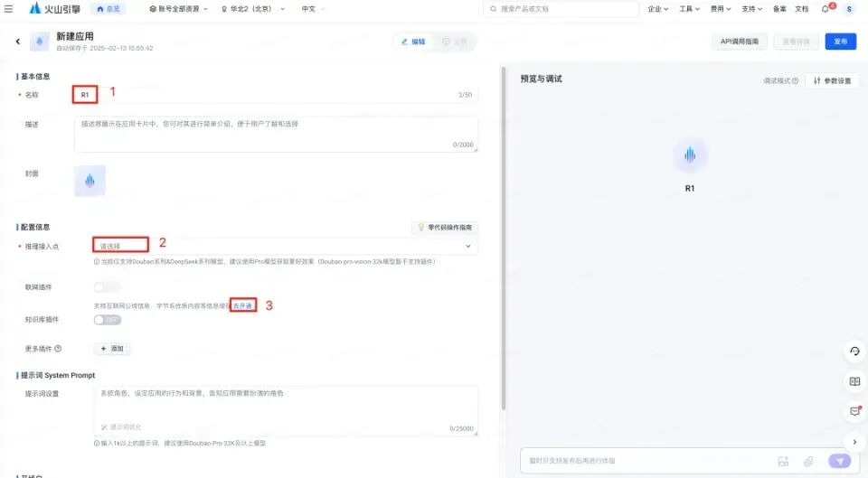Open 文档 menu item
The width and height of the screenshot is (868, 478).
pyautogui.click(x=802, y=9)
